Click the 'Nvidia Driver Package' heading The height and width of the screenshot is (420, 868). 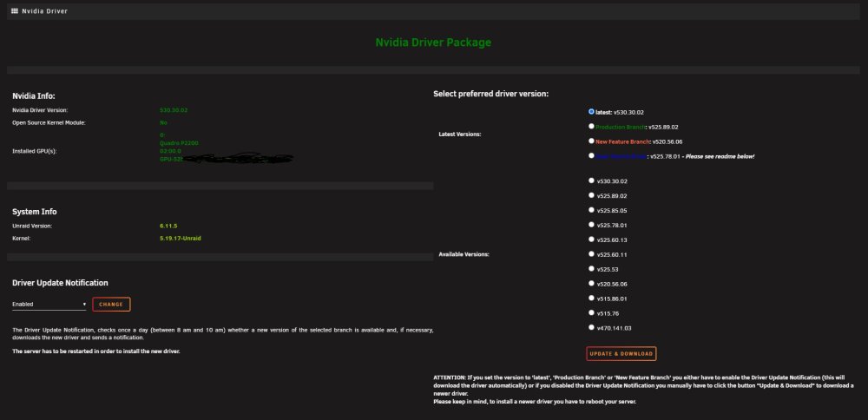(433, 43)
